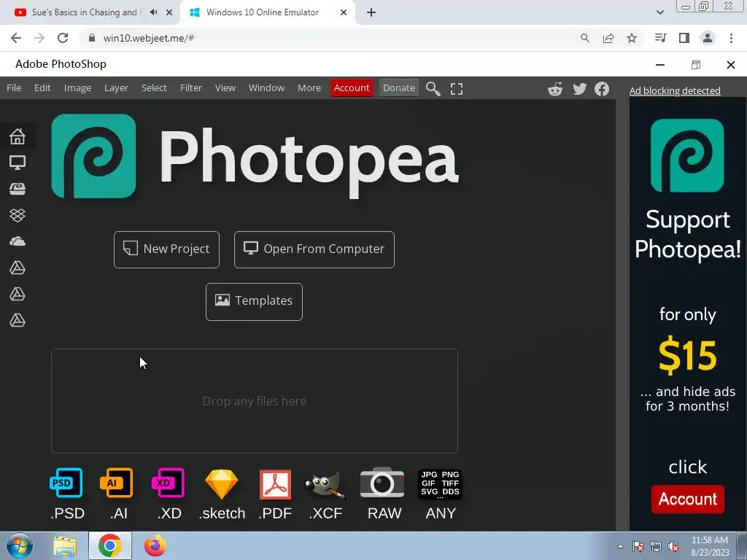Open the View menu

tap(225, 88)
